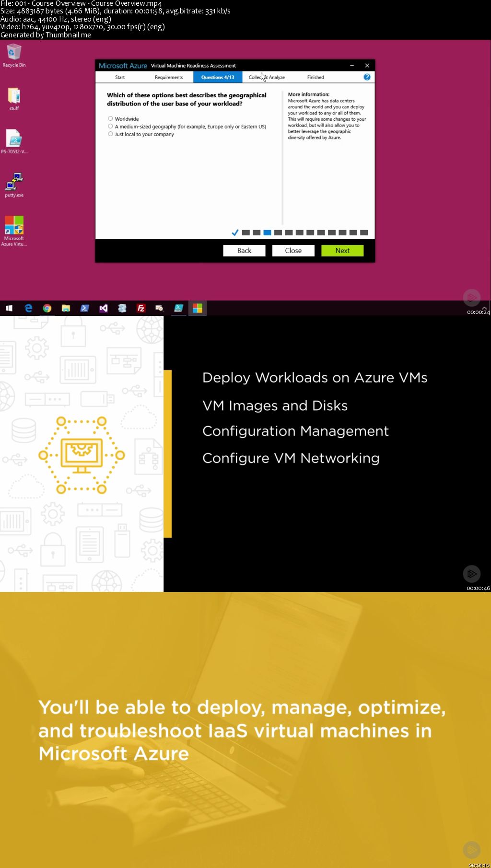
Task: Open the Recycle Bin desktop icon
Action: tap(14, 56)
